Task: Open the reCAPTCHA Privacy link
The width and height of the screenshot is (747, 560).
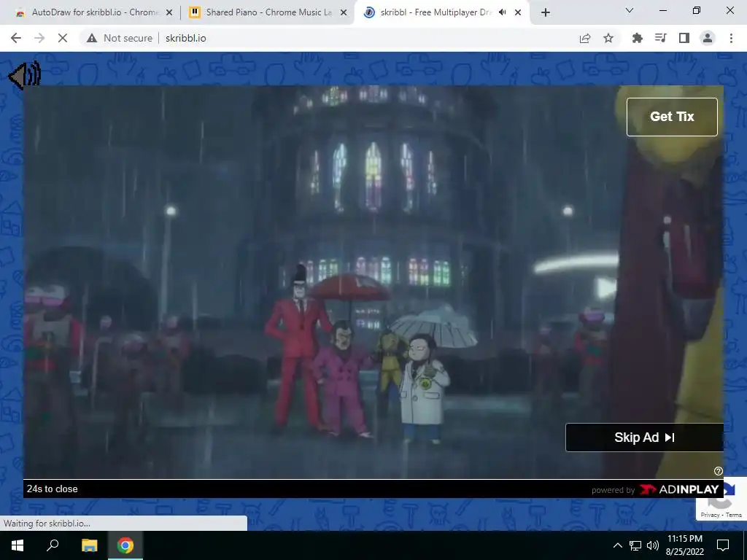Action: (710, 515)
